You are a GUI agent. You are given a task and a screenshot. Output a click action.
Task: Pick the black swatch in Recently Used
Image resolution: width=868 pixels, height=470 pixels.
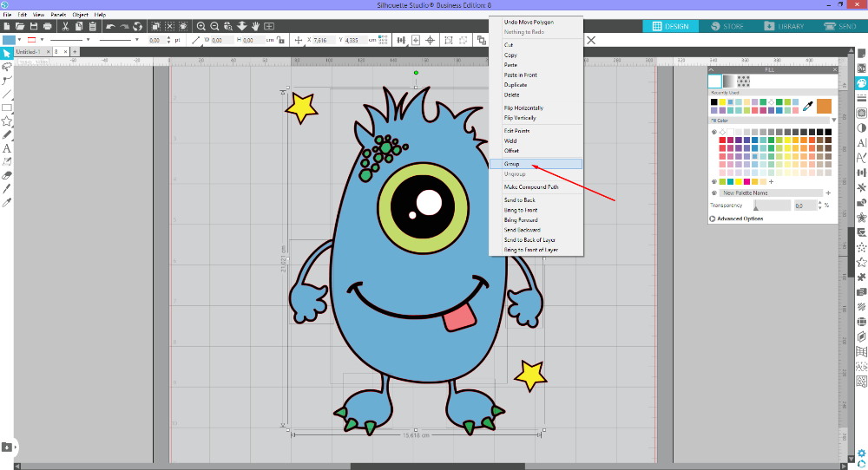click(714, 102)
